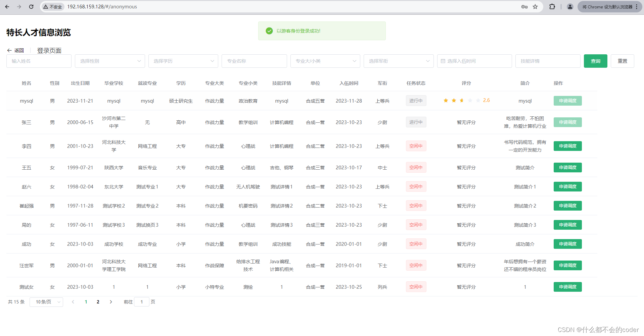Click the 任务状态 column header
Image resolution: width=644 pixels, height=336 pixels.
(x=416, y=83)
